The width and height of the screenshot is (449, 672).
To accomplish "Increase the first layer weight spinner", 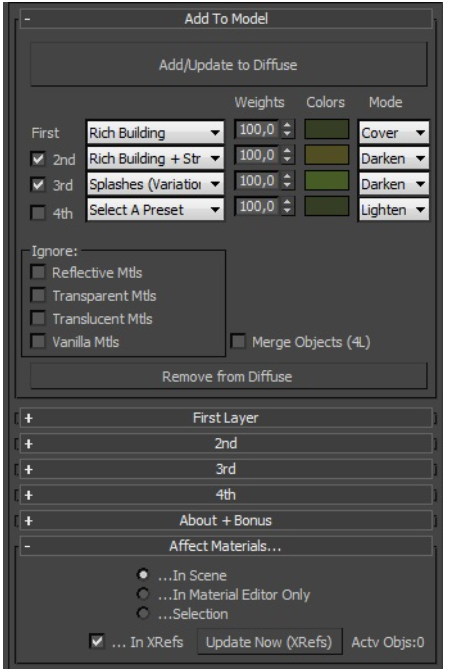I will (x=287, y=125).
